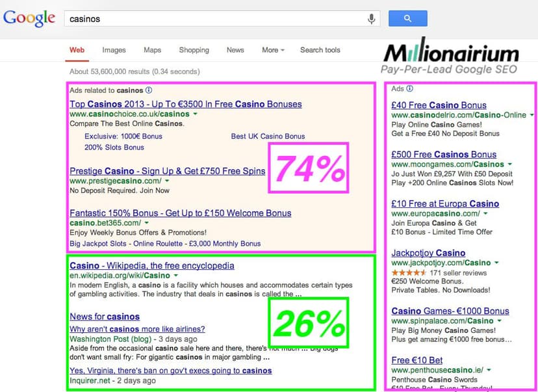The image size is (538, 392).
Task: Click Jackpotjoy seller rating stars
Action: tap(407, 273)
